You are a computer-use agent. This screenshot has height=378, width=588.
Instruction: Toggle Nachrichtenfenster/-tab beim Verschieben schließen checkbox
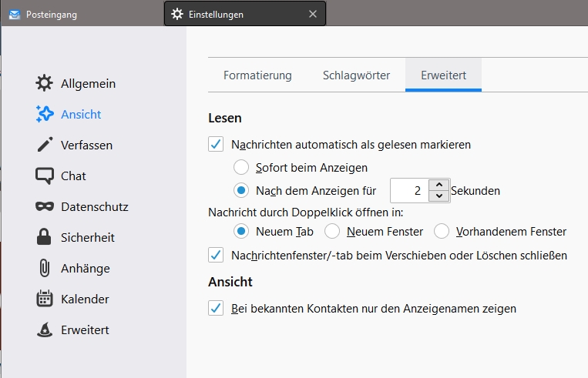point(216,255)
